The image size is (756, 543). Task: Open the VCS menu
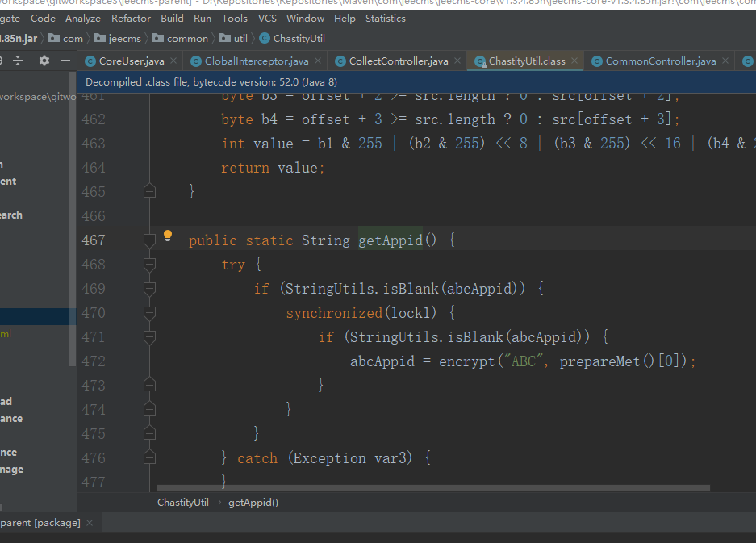point(267,18)
